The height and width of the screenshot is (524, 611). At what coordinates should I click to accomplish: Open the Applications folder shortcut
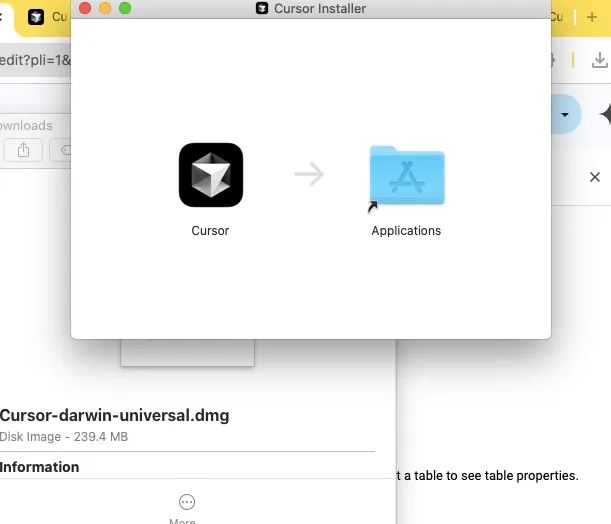tap(407, 175)
